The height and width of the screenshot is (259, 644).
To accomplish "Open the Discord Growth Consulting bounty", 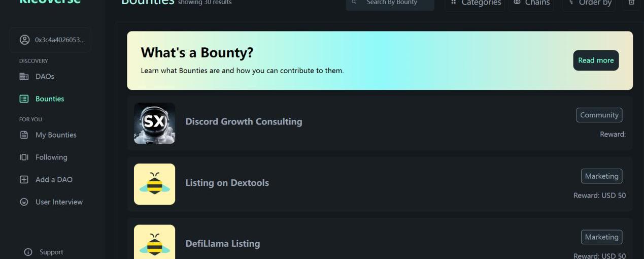I will click(244, 122).
